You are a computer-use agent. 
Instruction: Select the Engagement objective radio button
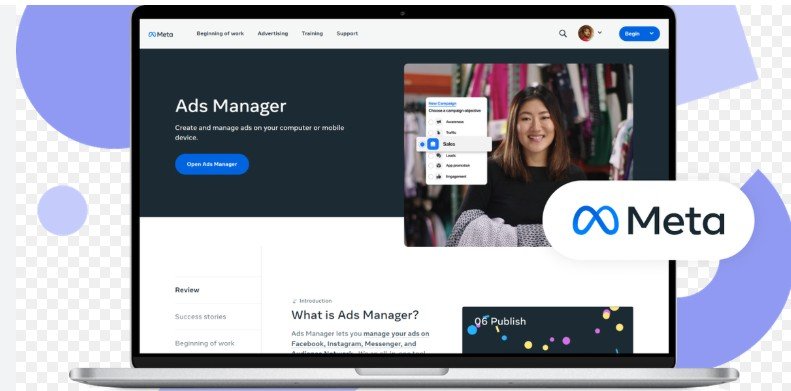(431, 177)
